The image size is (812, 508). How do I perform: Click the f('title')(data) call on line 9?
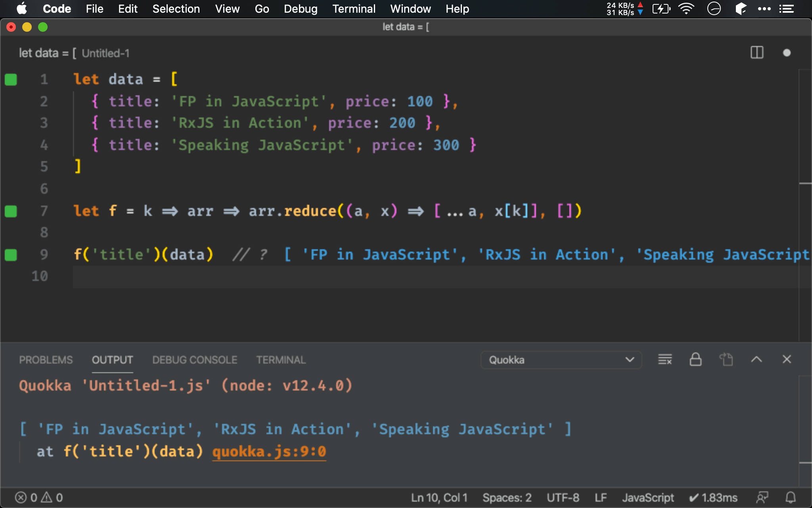point(144,255)
